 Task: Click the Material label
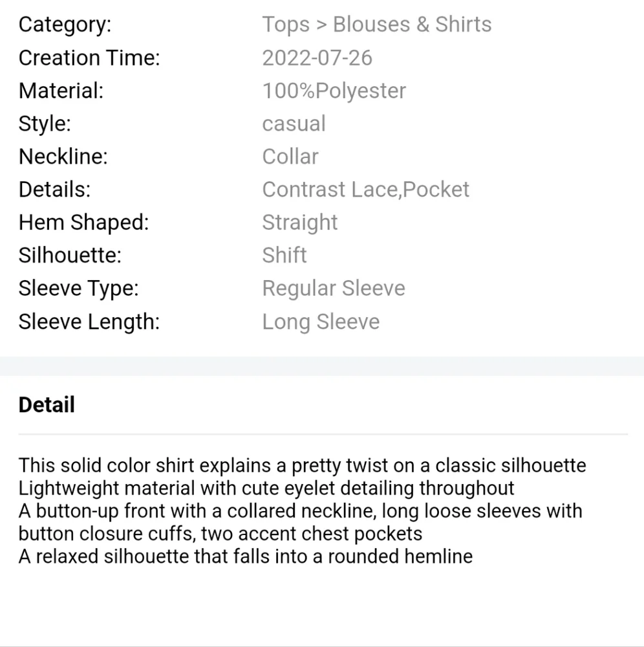pos(61,91)
